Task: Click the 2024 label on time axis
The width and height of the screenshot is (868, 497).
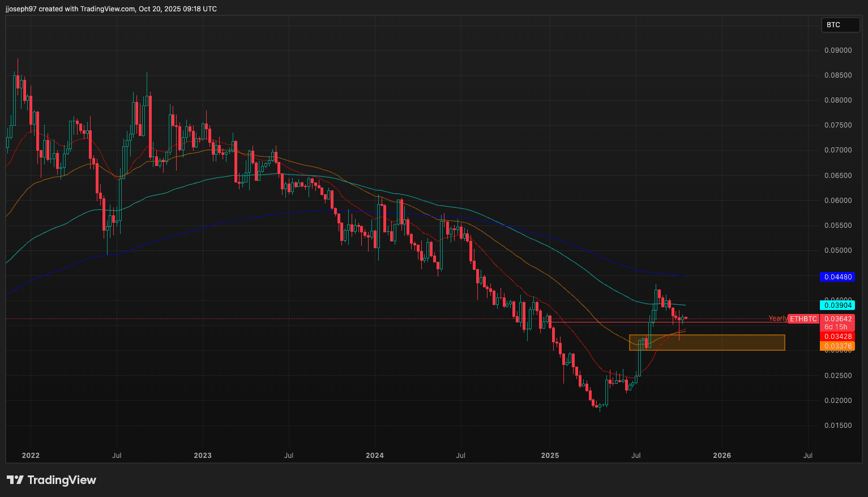Action: pyautogui.click(x=375, y=456)
